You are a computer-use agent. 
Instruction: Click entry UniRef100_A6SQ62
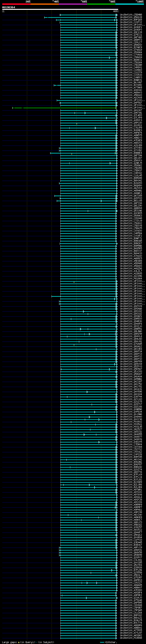(x=131, y=635)
